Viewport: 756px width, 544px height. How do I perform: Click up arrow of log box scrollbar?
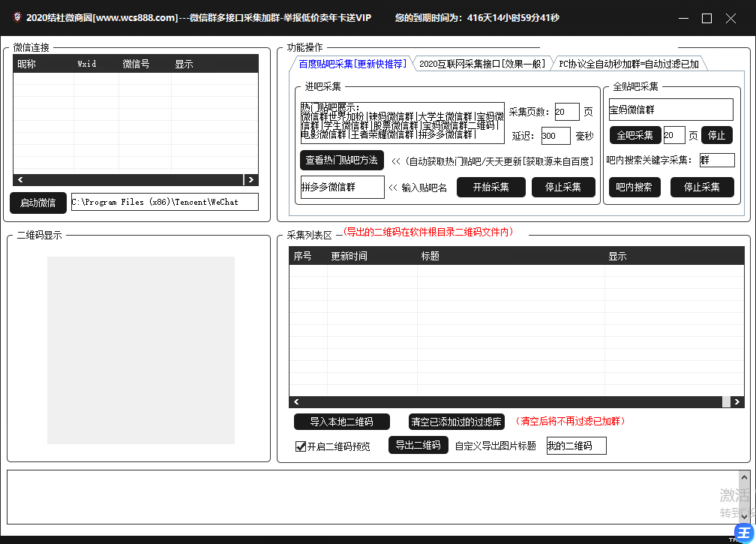pyautogui.click(x=745, y=476)
